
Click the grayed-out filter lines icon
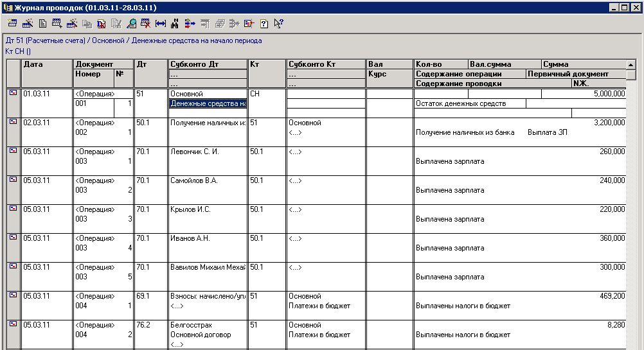(x=204, y=24)
